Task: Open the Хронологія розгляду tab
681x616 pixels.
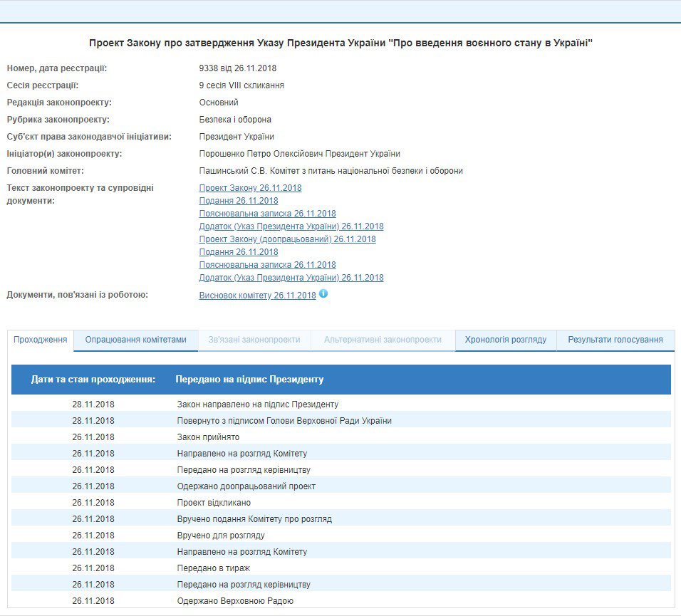Action: [506, 340]
